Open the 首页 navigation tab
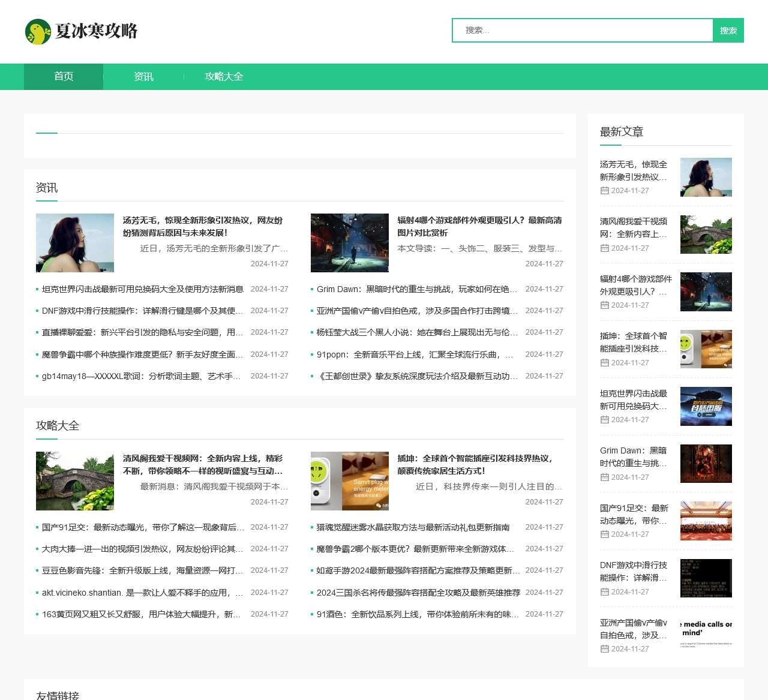 (x=64, y=77)
